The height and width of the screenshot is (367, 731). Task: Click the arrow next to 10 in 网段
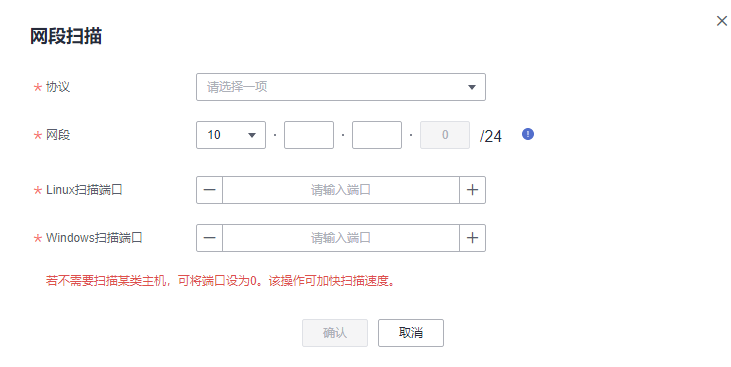[x=252, y=135]
